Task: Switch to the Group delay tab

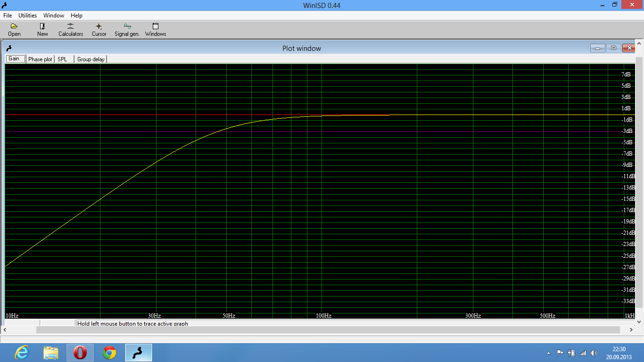Action: coord(91,59)
